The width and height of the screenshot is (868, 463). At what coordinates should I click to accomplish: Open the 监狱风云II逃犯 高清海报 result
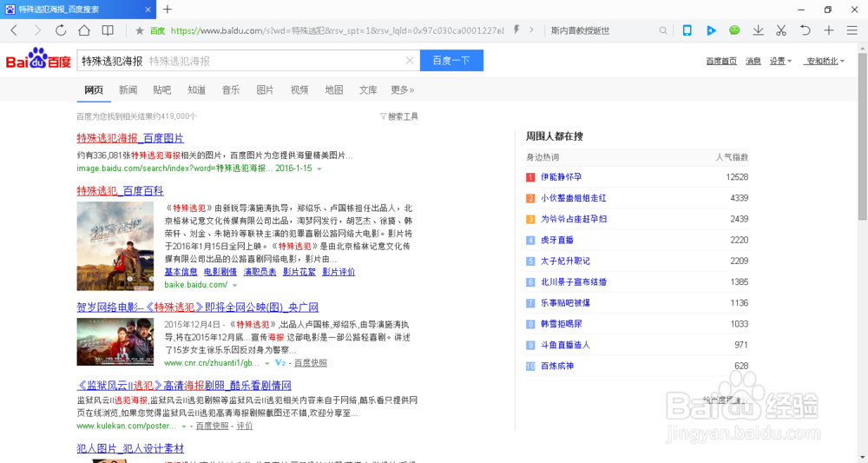(184, 386)
